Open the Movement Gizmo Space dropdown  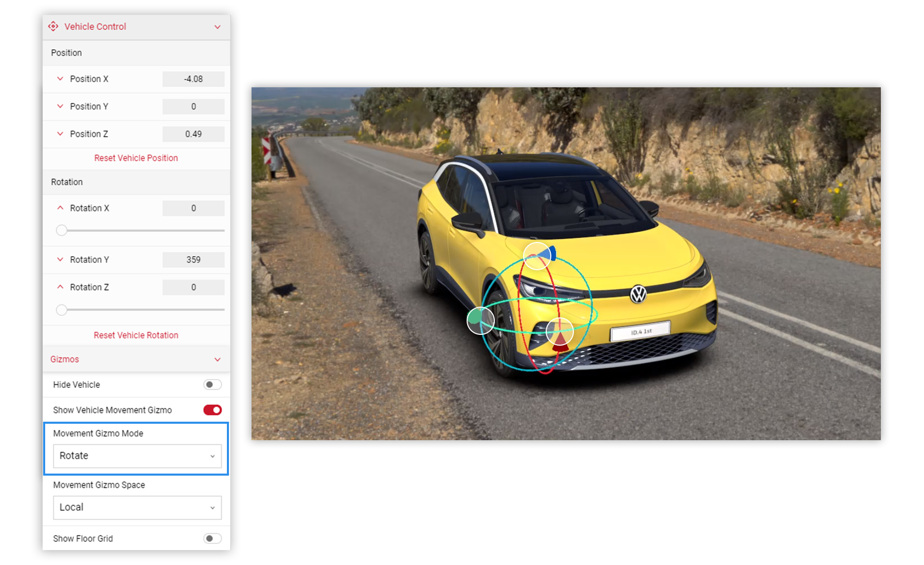[x=137, y=507]
